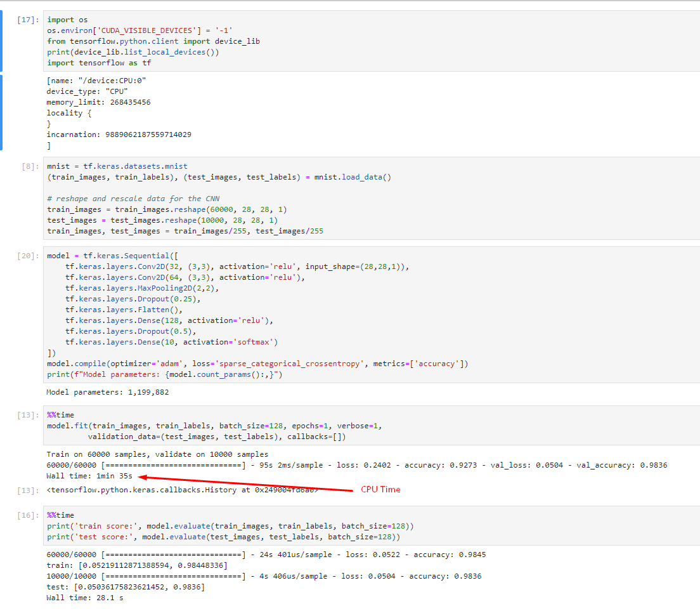Select the 95s 2ms/sample progress line
Screen dimensions: 700x611
357,465
